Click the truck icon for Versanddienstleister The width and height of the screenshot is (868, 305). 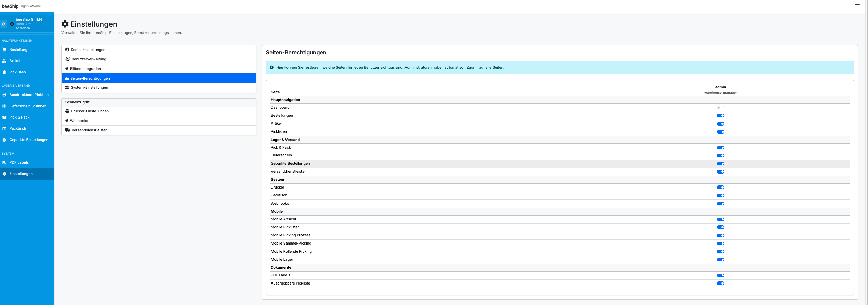68,130
